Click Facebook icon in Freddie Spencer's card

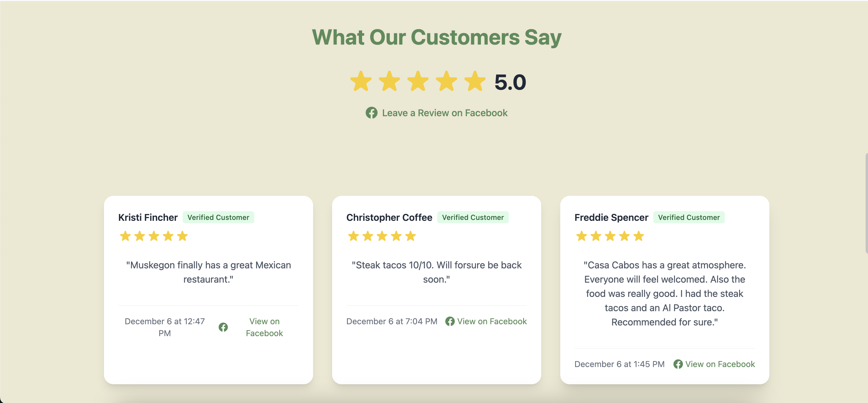pos(678,364)
